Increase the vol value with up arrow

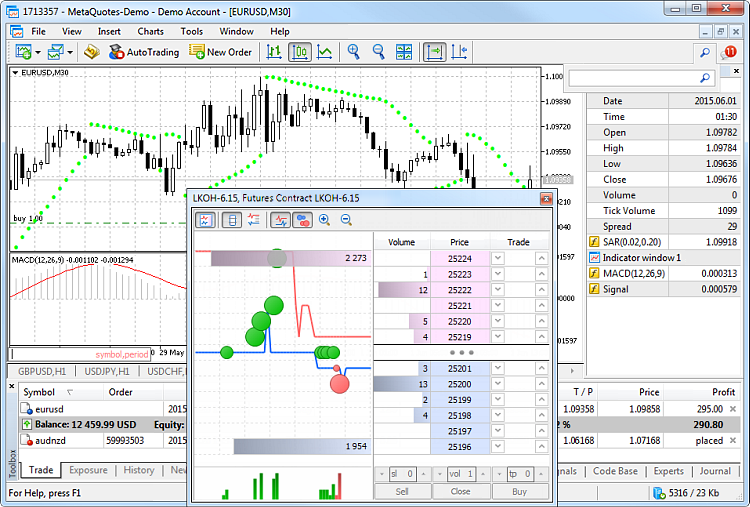click(x=483, y=474)
